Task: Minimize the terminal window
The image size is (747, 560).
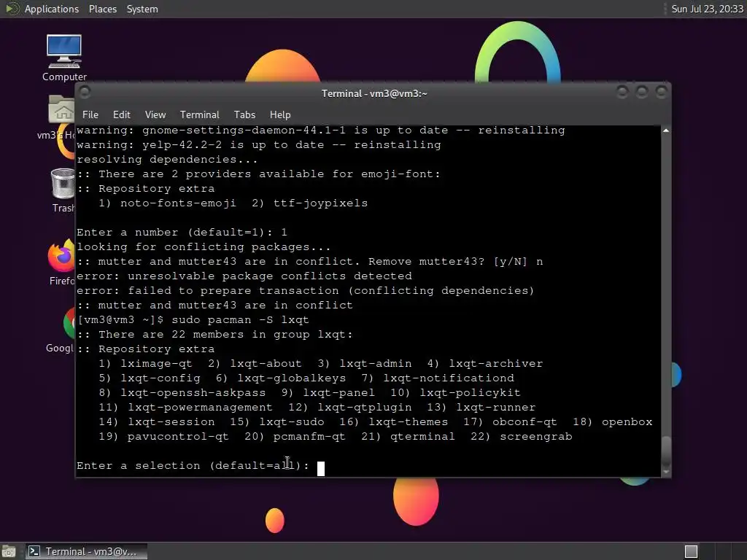Action: coord(622,91)
